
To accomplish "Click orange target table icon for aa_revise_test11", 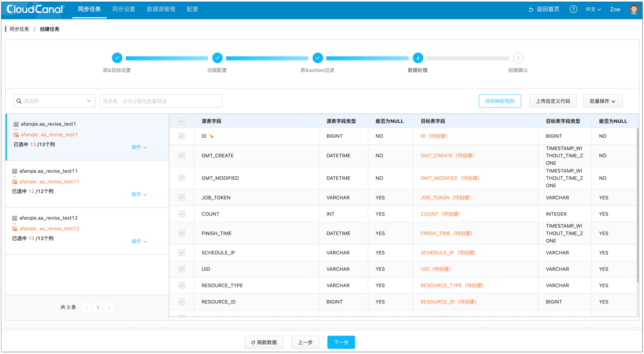I will pos(15,182).
